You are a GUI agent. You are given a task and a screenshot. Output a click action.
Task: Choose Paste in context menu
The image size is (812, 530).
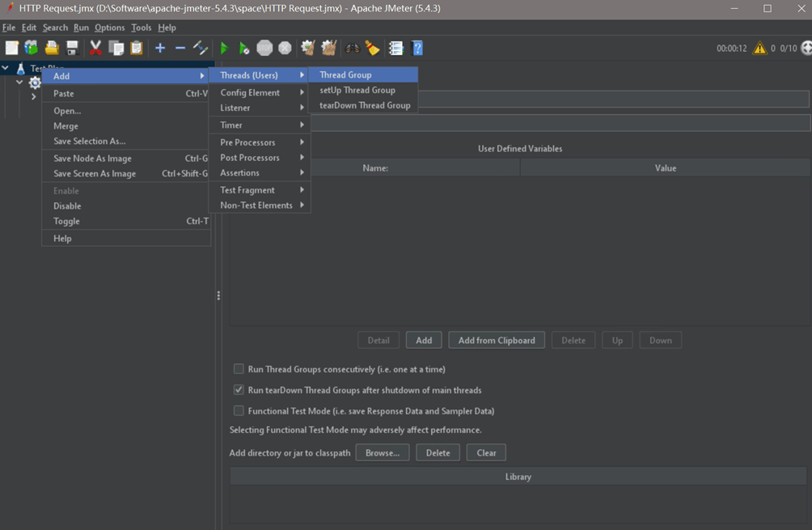pyautogui.click(x=126, y=93)
